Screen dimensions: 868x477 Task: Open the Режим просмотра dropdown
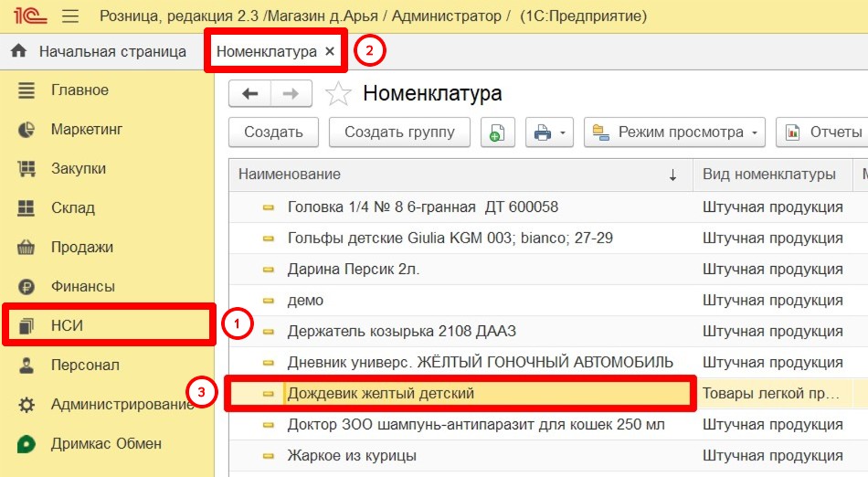675,132
